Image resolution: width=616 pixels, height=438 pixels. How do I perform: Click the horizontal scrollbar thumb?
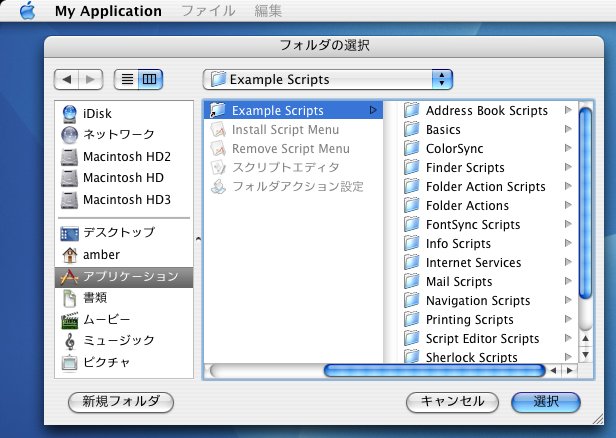[x=434, y=370]
